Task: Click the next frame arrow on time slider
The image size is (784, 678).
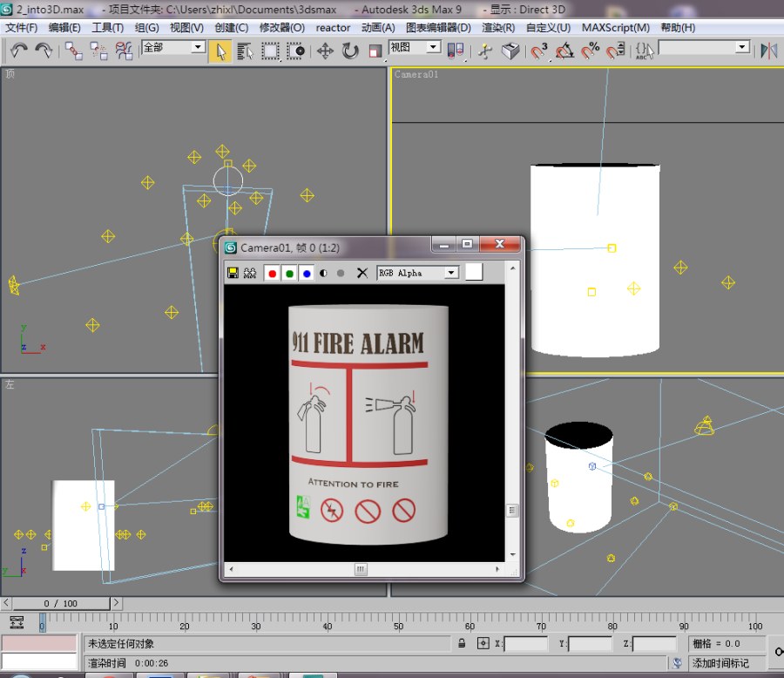Action: click(x=116, y=603)
